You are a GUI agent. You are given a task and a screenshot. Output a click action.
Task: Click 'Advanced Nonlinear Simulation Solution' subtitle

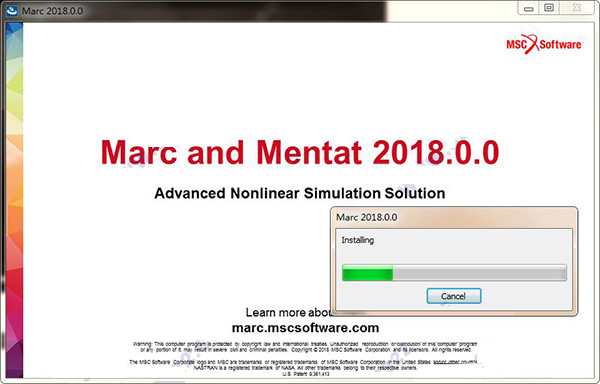pos(300,193)
